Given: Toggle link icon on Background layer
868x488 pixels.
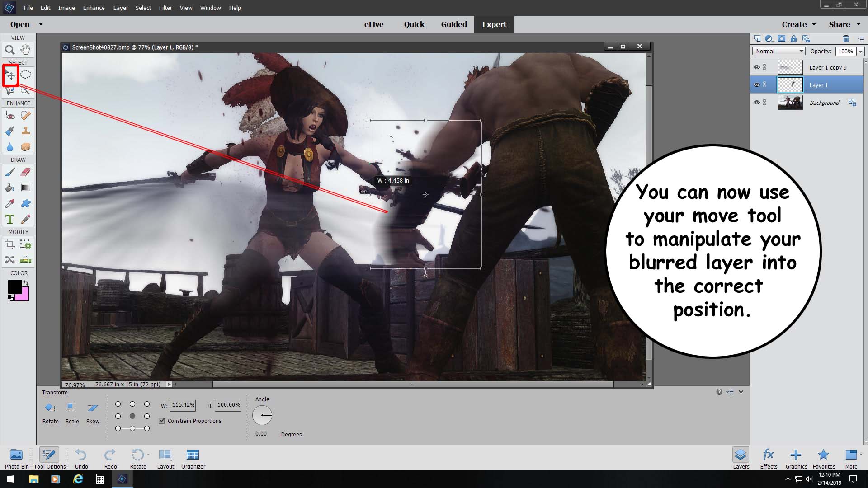Looking at the screenshot, I should pyautogui.click(x=765, y=103).
